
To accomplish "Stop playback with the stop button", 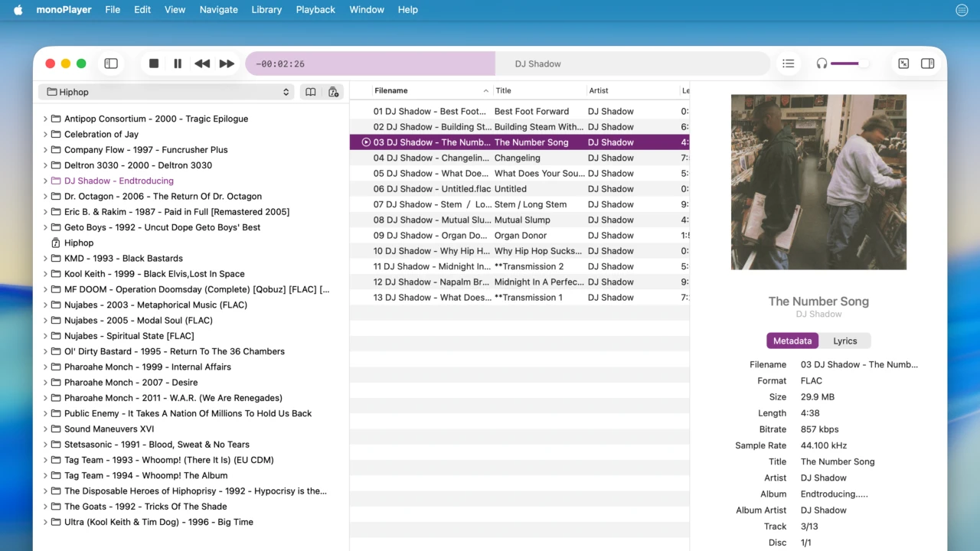I will [154, 64].
